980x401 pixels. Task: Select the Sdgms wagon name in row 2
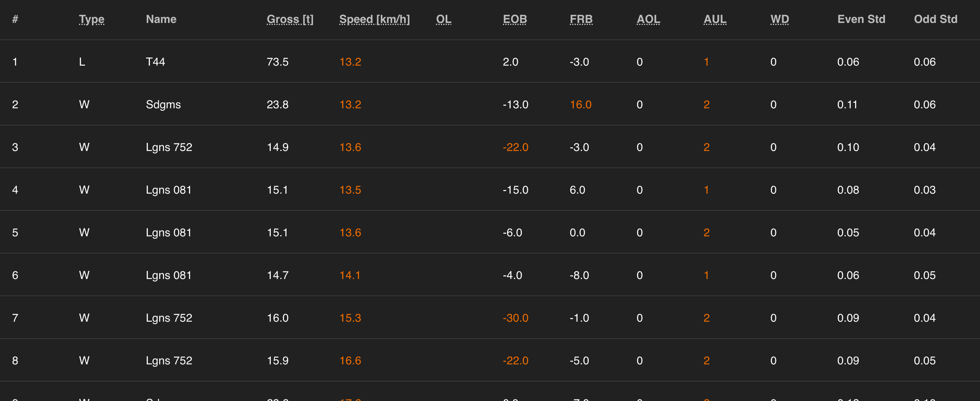point(163,105)
